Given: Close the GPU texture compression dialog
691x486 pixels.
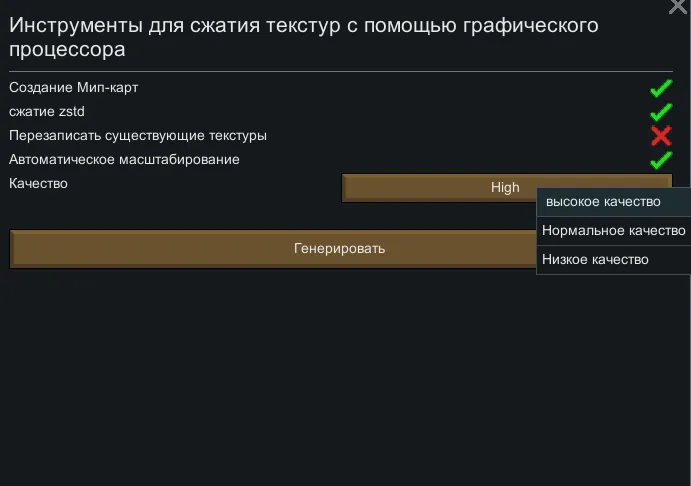Looking at the screenshot, I should [x=677, y=7].
